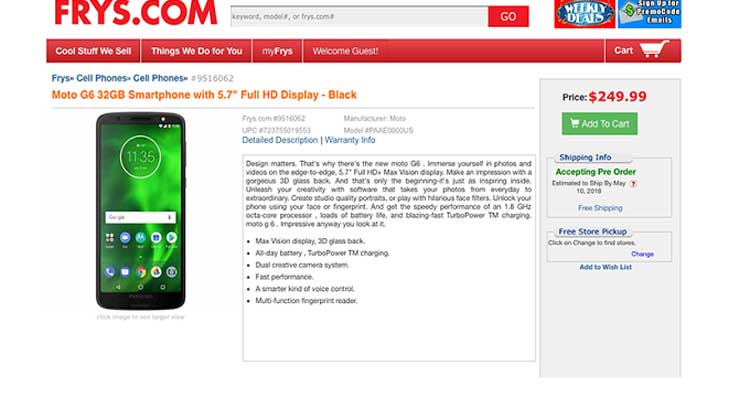Open the Weekly Deals banner icon
Image resolution: width=750 pixels, height=400 pixels.
click(585, 14)
